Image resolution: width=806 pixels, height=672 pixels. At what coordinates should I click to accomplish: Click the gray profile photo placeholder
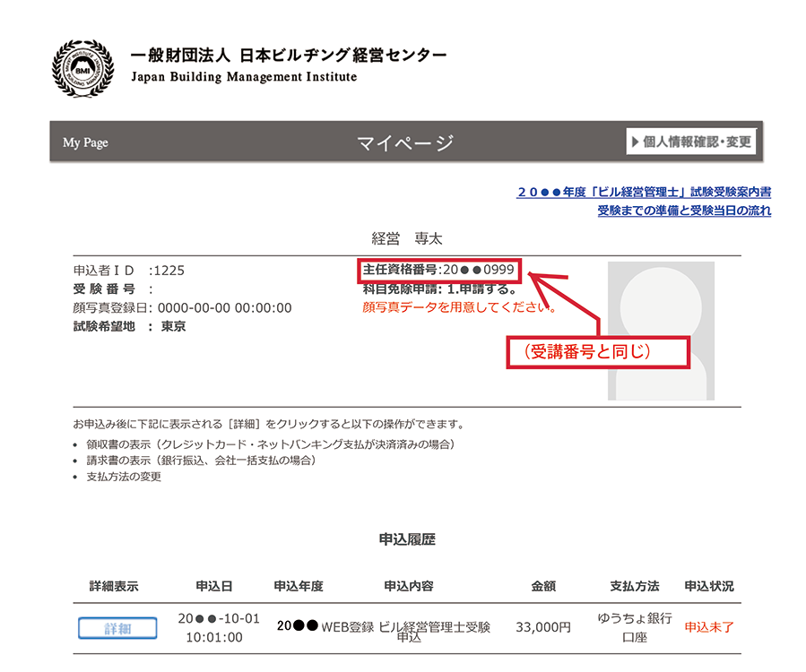[x=661, y=331]
